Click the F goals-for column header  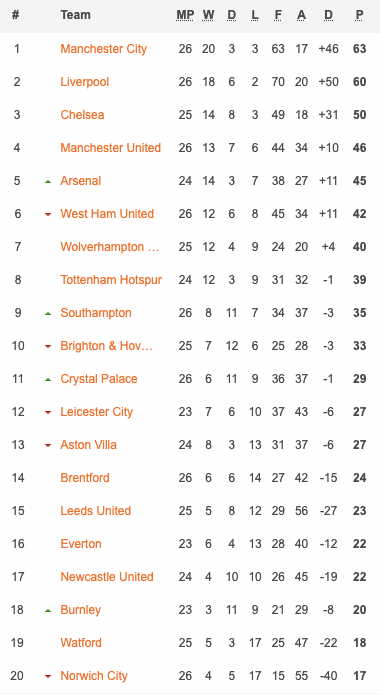tap(278, 15)
